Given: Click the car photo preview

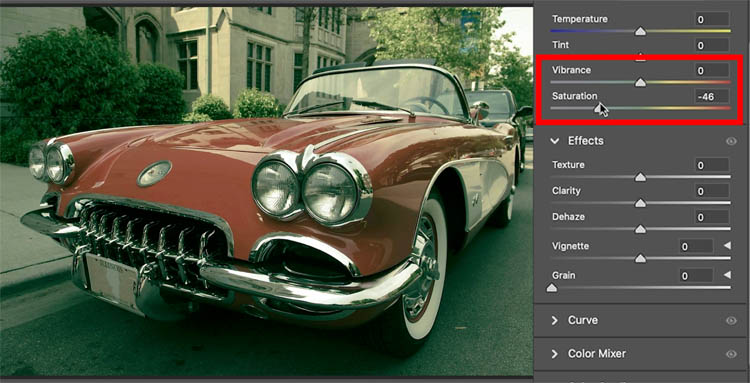Looking at the screenshot, I should tap(266, 191).
